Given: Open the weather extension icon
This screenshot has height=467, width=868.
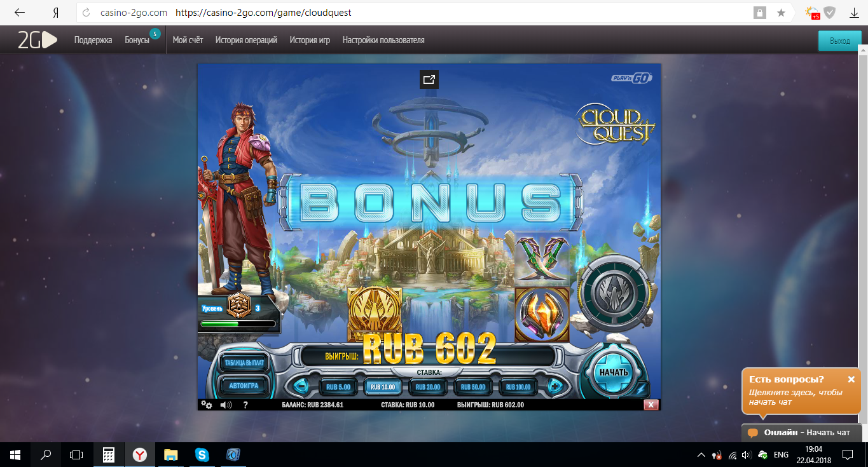Looking at the screenshot, I should coord(812,13).
